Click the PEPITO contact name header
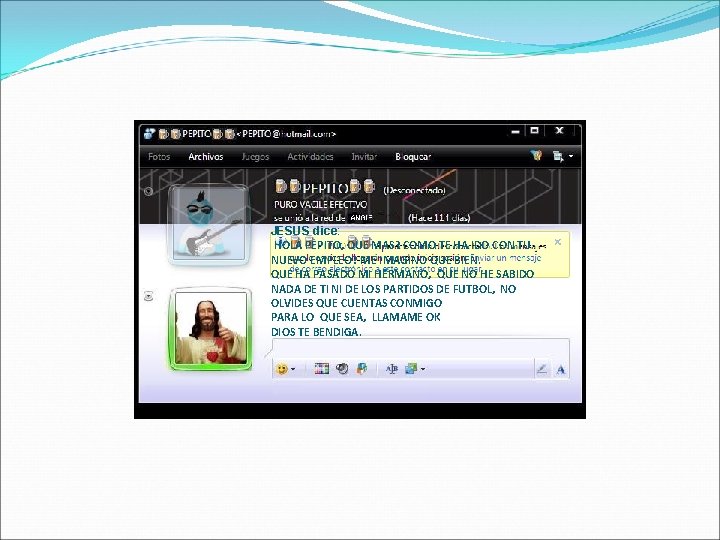 [x=326, y=188]
